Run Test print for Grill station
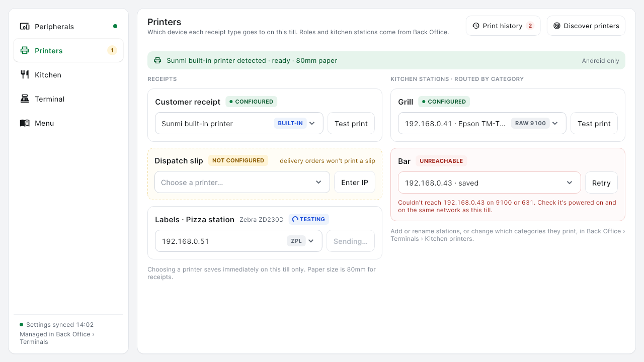 pos(594,123)
